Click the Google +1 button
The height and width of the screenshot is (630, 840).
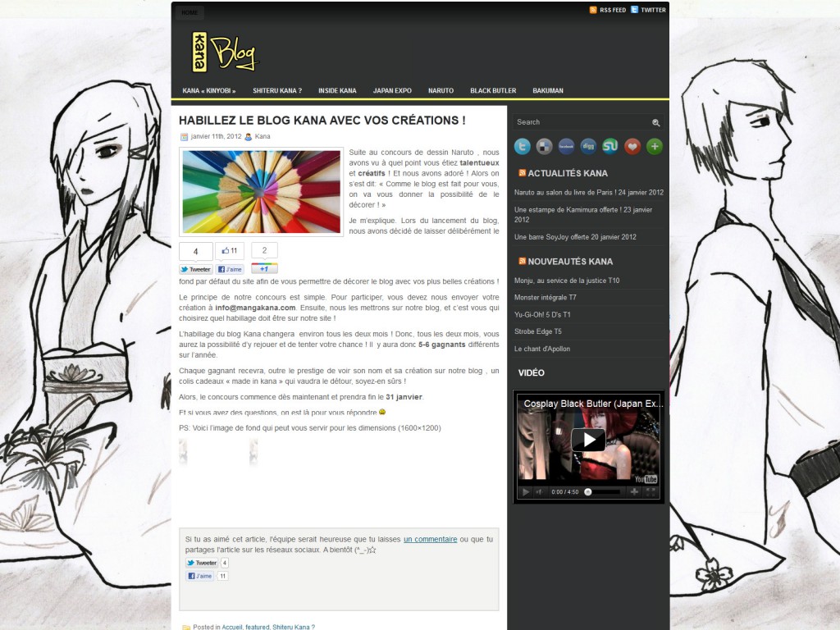point(264,268)
